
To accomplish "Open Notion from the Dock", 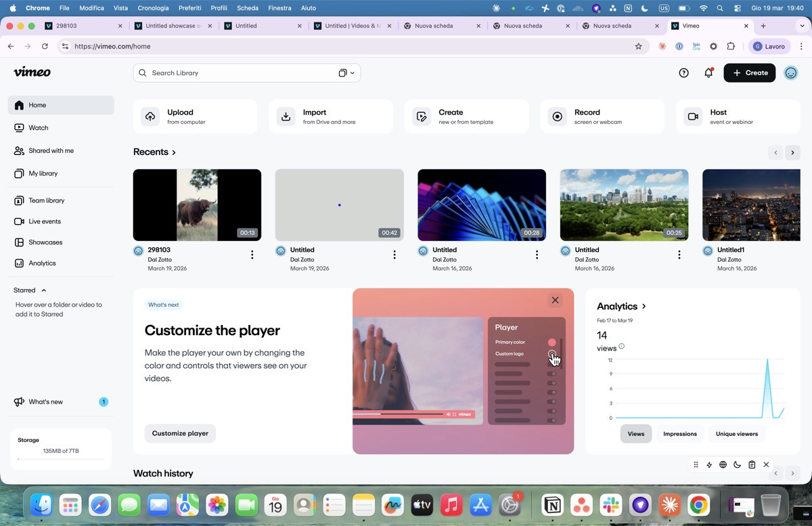I will (x=551, y=504).
